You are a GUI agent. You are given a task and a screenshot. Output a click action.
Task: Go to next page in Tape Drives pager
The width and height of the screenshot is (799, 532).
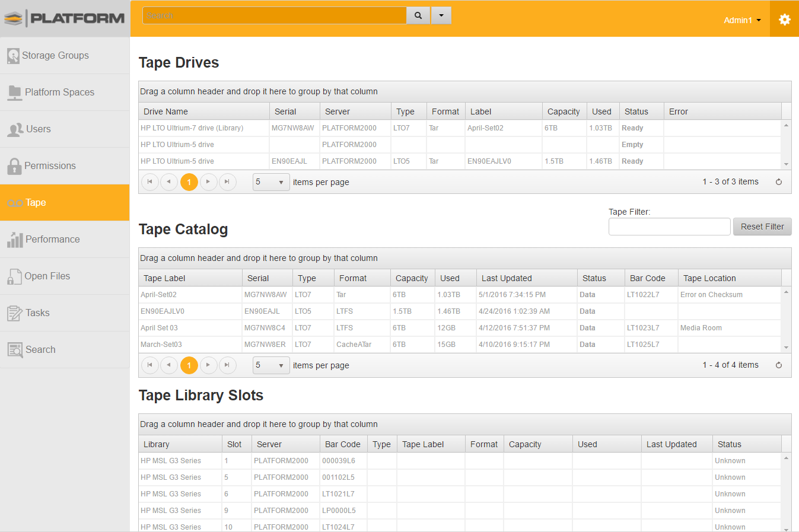pos(208,182)
